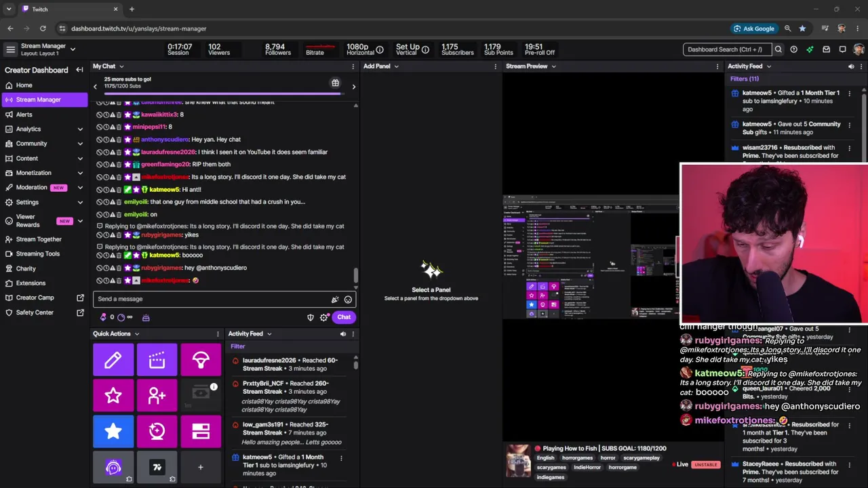The width and height of the screenshot is (868, 488).
Task: Open the gift icon in sub goal banner
Action: coord(335,83)
